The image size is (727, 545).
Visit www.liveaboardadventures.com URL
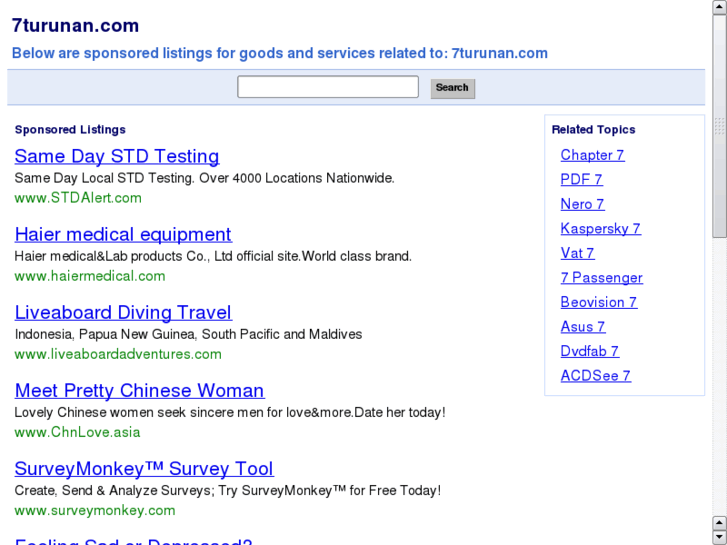click(118, 354)
